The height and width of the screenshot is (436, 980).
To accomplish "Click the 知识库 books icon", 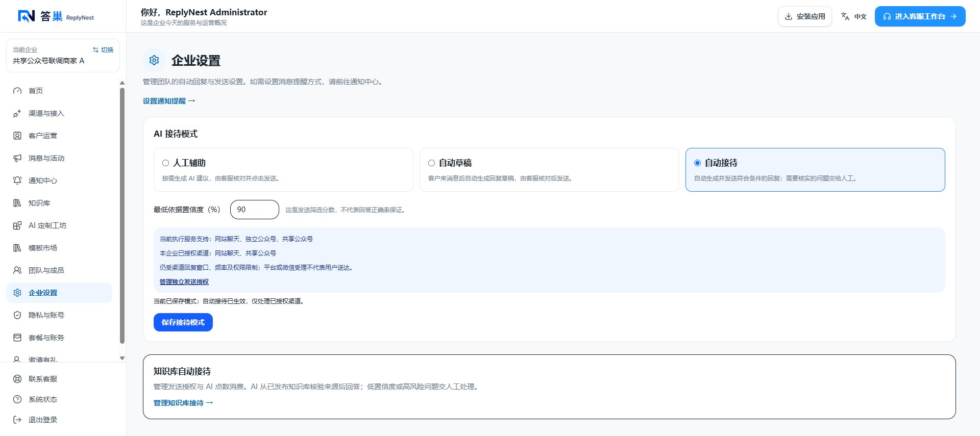I will point(17,203).
